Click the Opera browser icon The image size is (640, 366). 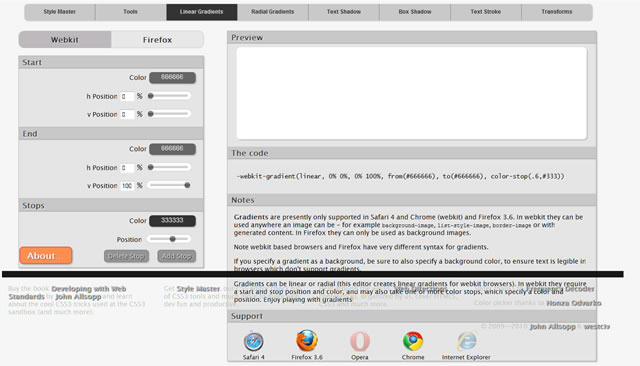360,341
